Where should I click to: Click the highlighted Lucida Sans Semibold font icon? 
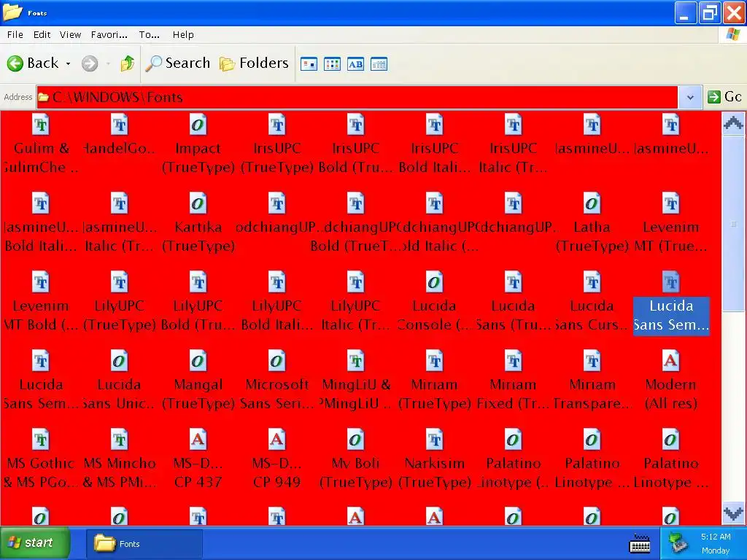(x=670, y=282)
